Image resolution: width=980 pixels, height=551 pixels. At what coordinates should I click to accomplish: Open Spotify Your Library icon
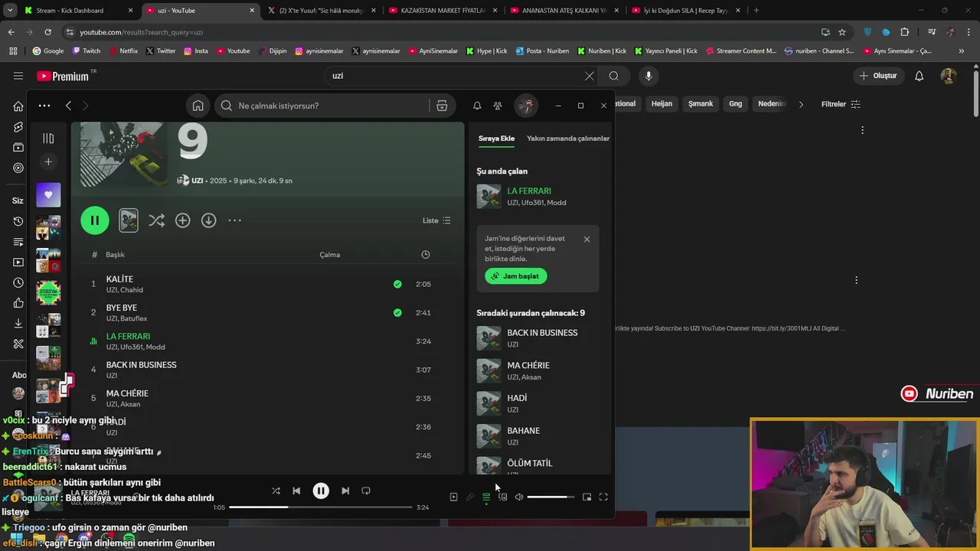coord(48,139)
